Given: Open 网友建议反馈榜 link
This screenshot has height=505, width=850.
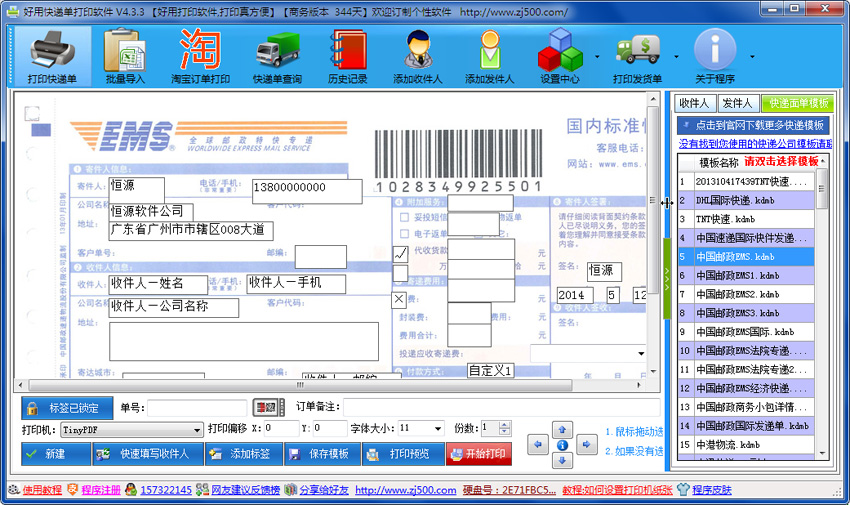Looking at the screenshot, I should (x=245, y=490).
